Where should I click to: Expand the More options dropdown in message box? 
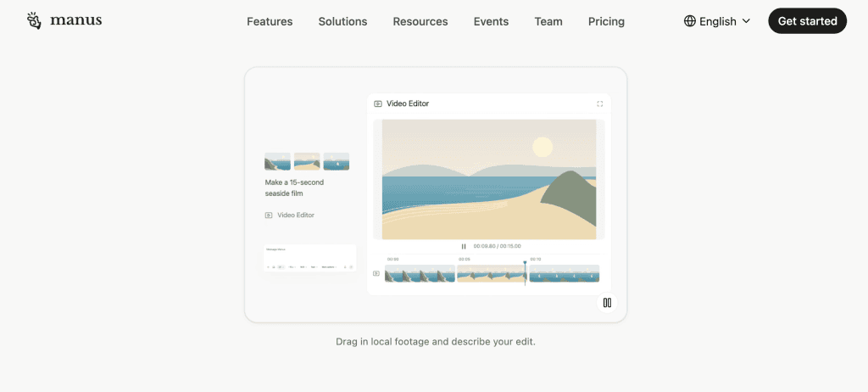tap(329, 267)
